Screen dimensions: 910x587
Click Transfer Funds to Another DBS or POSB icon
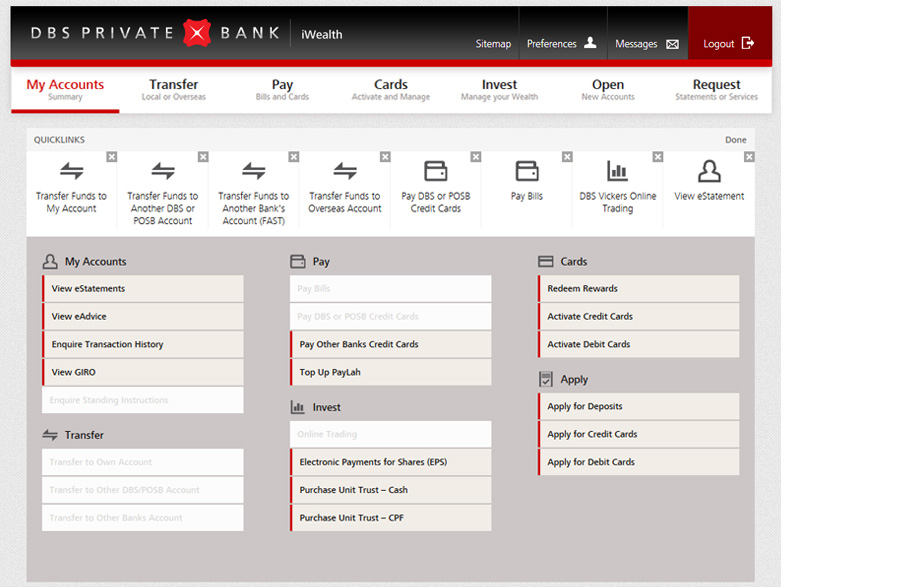162,171
